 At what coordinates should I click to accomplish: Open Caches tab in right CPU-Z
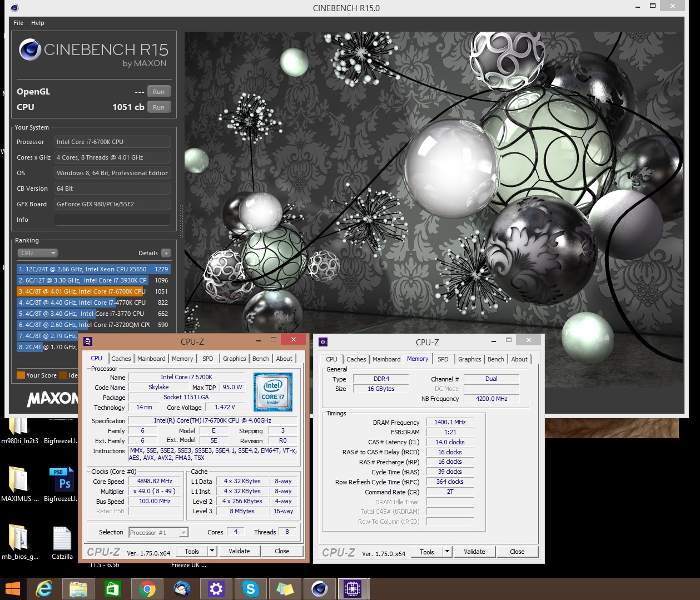click(x=356, y=359)
